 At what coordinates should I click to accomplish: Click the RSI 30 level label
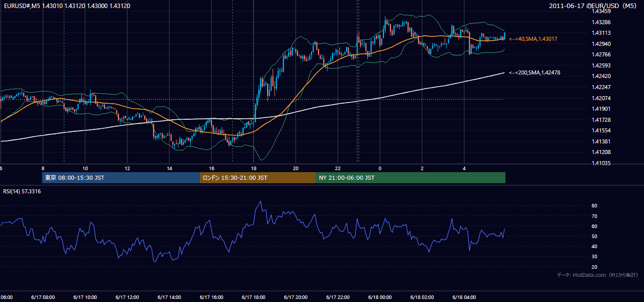point(595,257)
